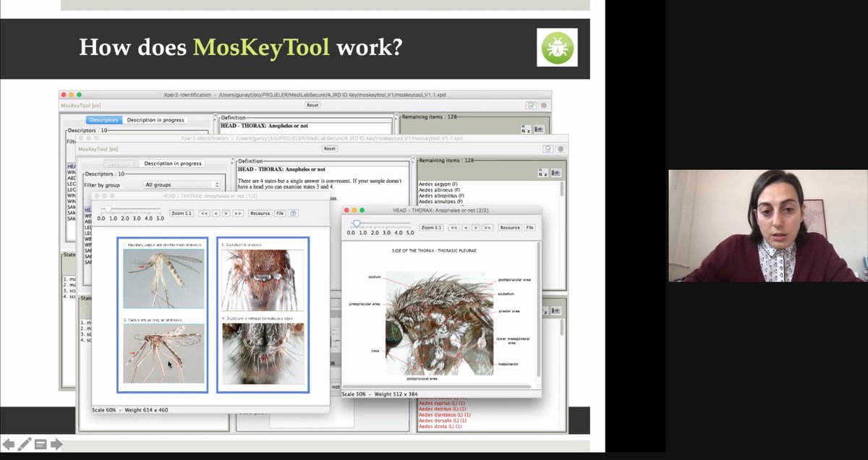Image resolution: width=868 pixels, height=460 pixels.
Task: Click Reset button in front Xper2 window
Action: (x=330, y=148)
